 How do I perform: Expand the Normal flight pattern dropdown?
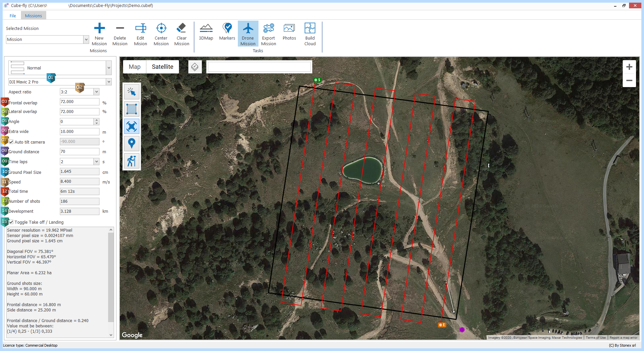point(109,68)
